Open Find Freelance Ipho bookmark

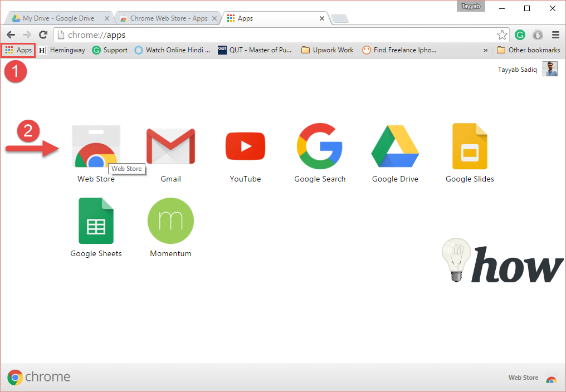click(x=399, y=50)
